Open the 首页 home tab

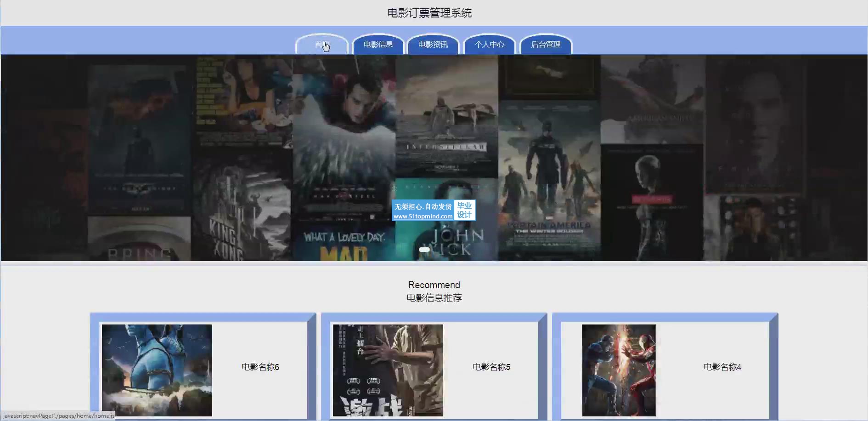pyautogui.click(x=321, y=44)
